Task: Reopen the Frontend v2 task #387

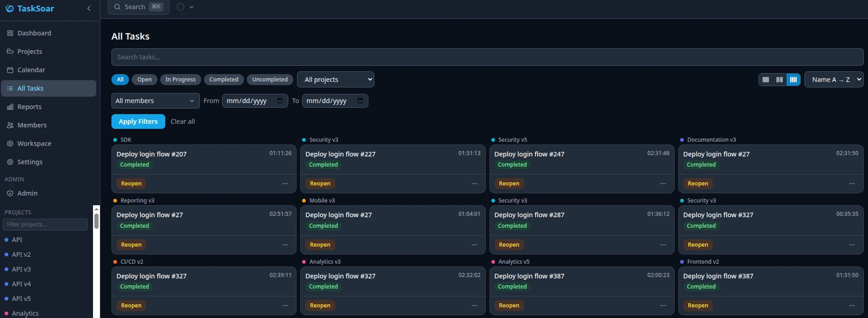Action: [x=698, y=306]
